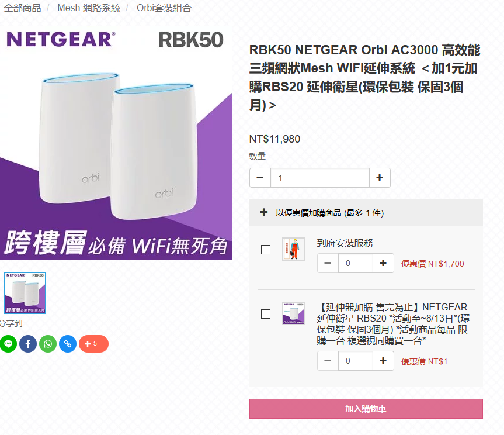Share product via WhatsApp icon
Viewport: 504px width, 435px height.
(x=48, y=344)
